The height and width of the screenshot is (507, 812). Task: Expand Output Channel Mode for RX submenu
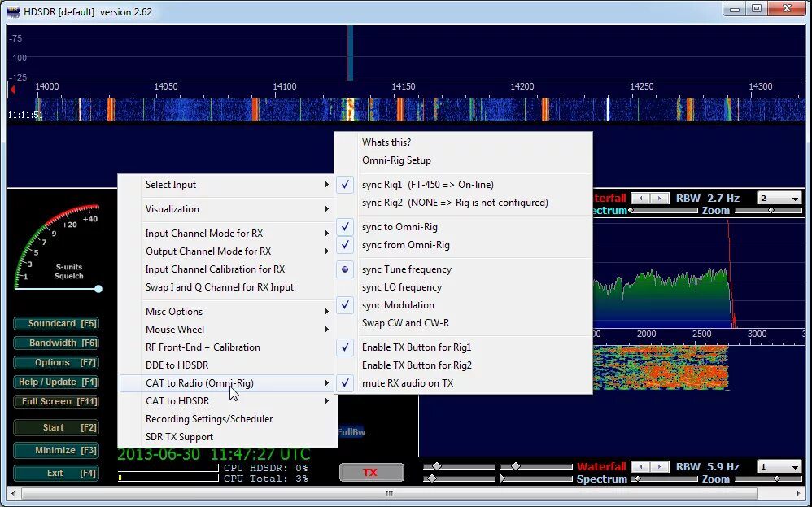(227, 251)
